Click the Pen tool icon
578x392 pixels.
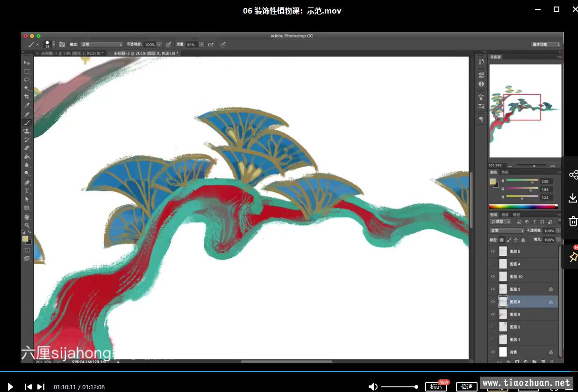27,182
